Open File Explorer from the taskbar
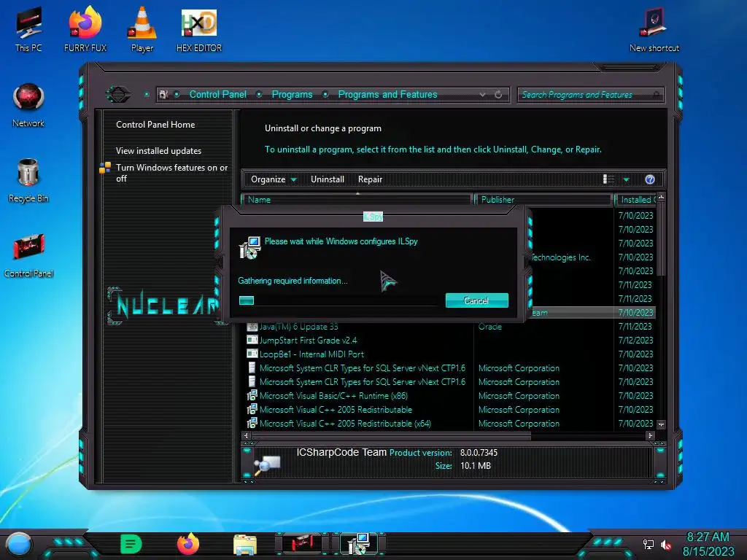Viewport: 747px width, 560px height. (245, 545)
